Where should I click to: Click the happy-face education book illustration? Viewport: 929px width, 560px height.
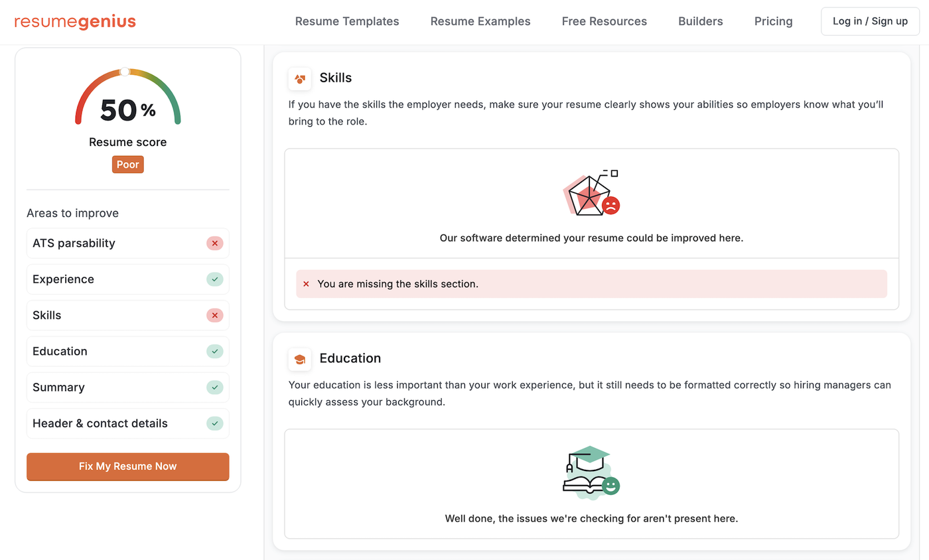pyautogui.click(x=591, y=473)
